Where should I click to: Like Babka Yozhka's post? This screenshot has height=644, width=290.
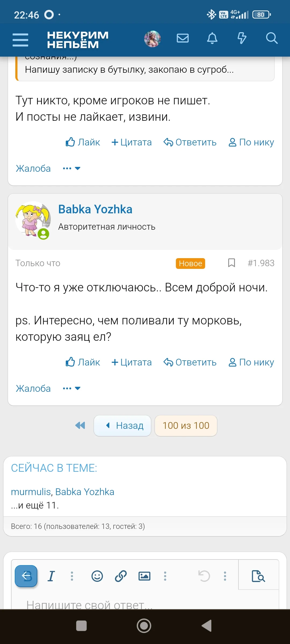click(x=83, y=362)
